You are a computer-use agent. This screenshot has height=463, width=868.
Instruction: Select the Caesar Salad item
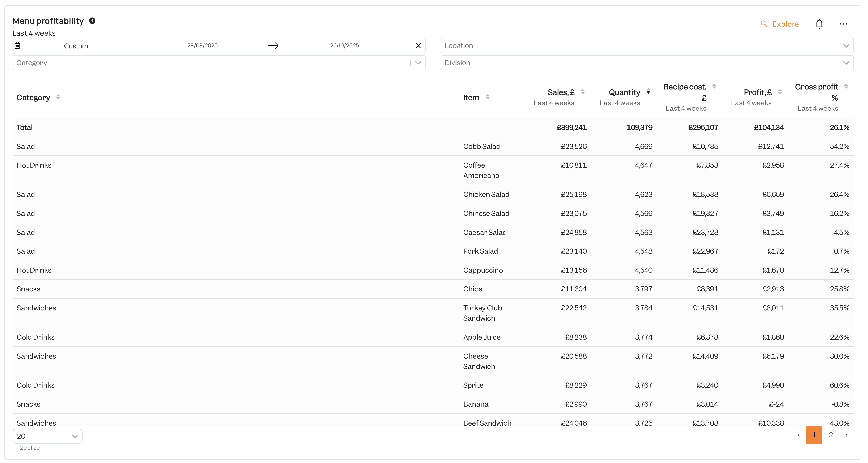click(485, 232)
